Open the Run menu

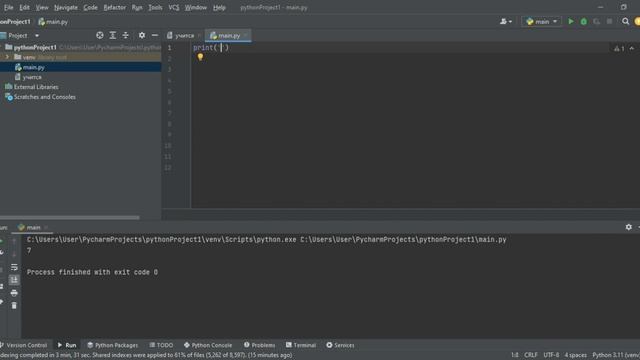tap(137, 7)
